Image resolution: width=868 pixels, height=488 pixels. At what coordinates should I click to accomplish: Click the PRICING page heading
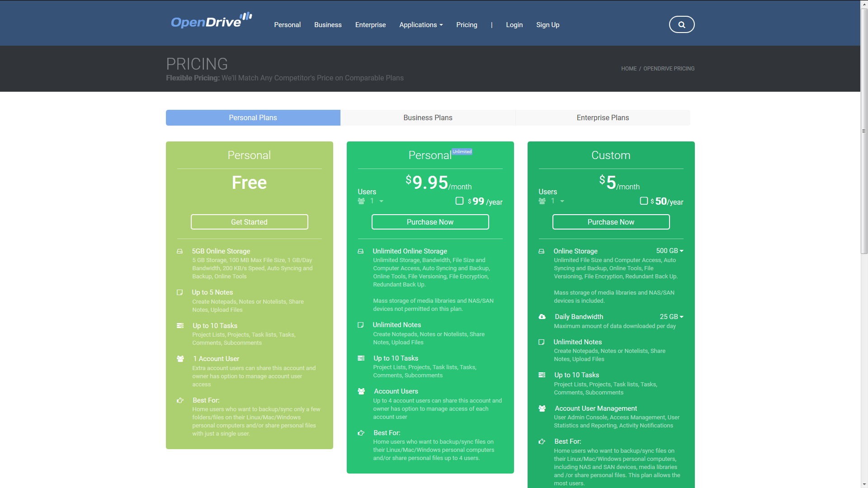197,64
